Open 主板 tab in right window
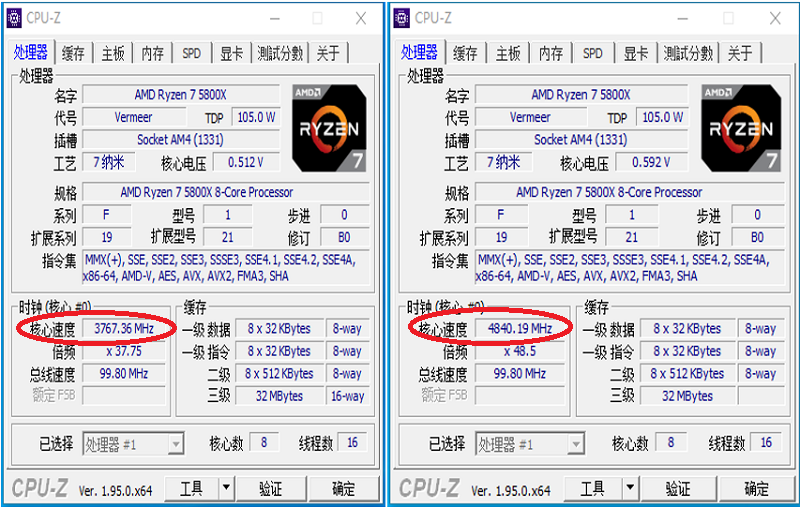Image resolution: width=800 pixels, height=508 pixels. click(508, 53)
